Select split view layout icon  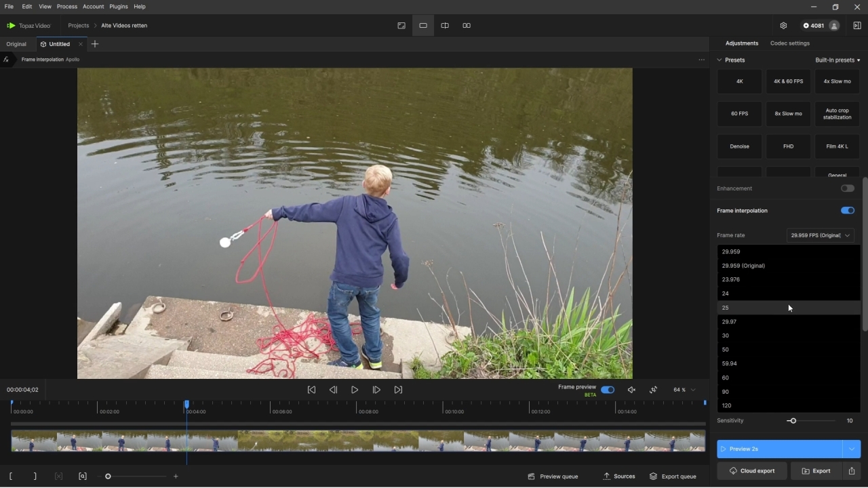(x=445, y=26)
